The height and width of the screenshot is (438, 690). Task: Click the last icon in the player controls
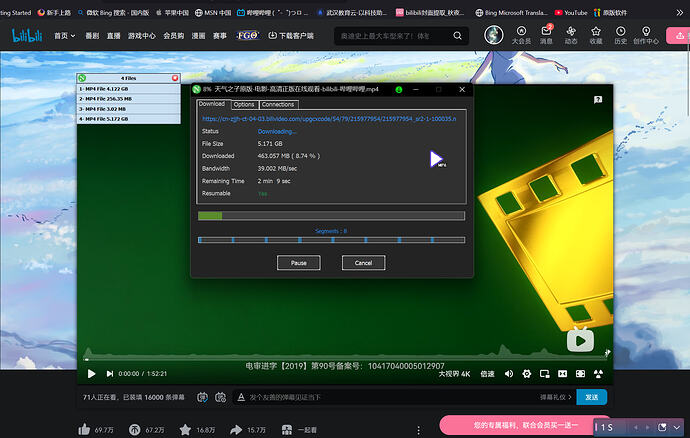[598, 374]
